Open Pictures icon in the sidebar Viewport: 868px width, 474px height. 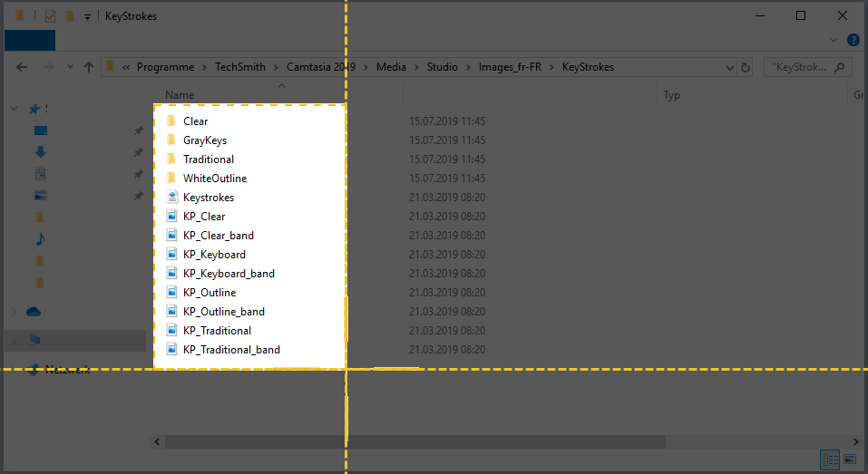pos(41,196)
